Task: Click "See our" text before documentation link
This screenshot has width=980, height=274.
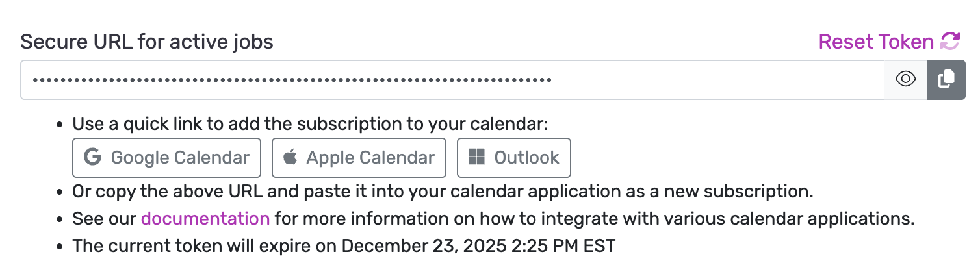Action: click(105, 218)
